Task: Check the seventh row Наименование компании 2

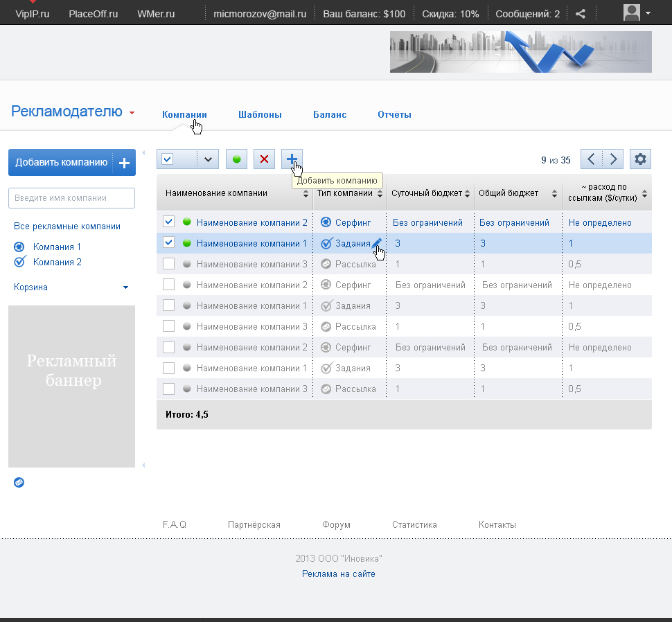Action: (x=168, y=347)
